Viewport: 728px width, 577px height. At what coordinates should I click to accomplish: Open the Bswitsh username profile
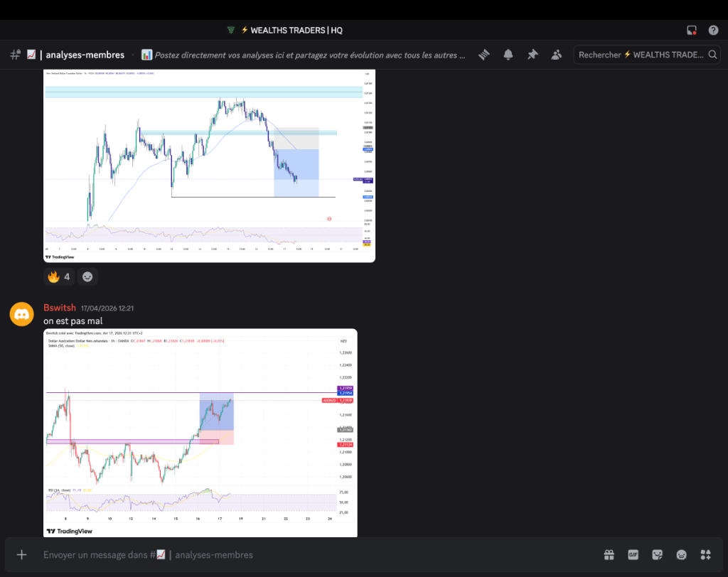pyautogui.click(x=60, y=308)
